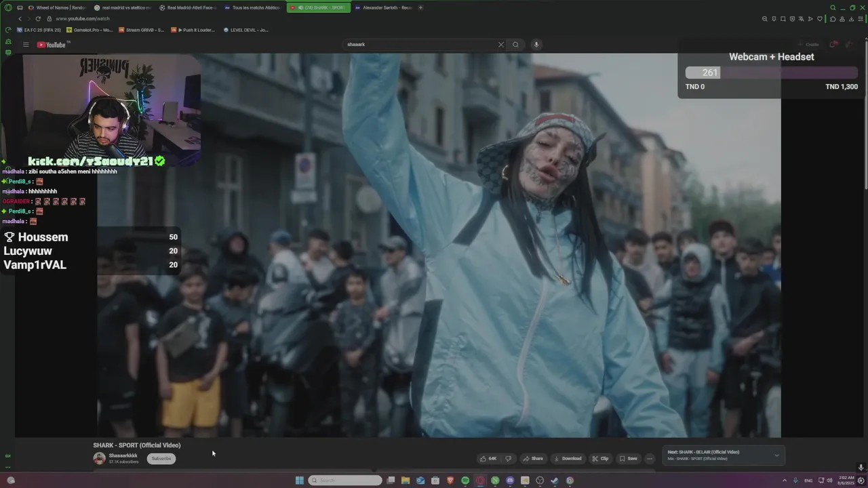Image resolution: width=868 pixels, height=488 pixels.
Task: Open Stream GRIVØ bookmark
Action: tap(141, 30)
